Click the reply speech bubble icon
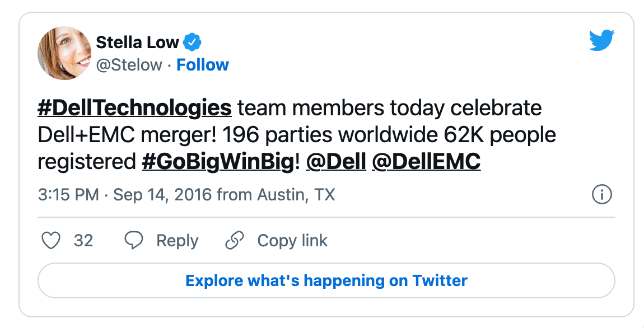The image size is (644, 328). [134, 241]
